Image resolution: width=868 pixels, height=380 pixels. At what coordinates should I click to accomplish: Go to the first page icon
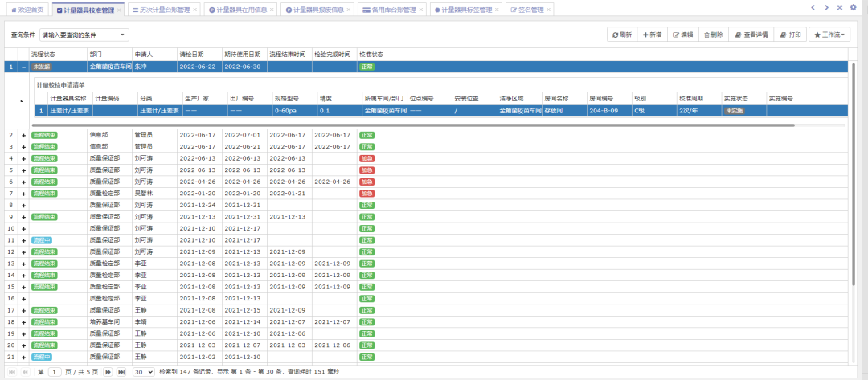(x=12, y=372)
